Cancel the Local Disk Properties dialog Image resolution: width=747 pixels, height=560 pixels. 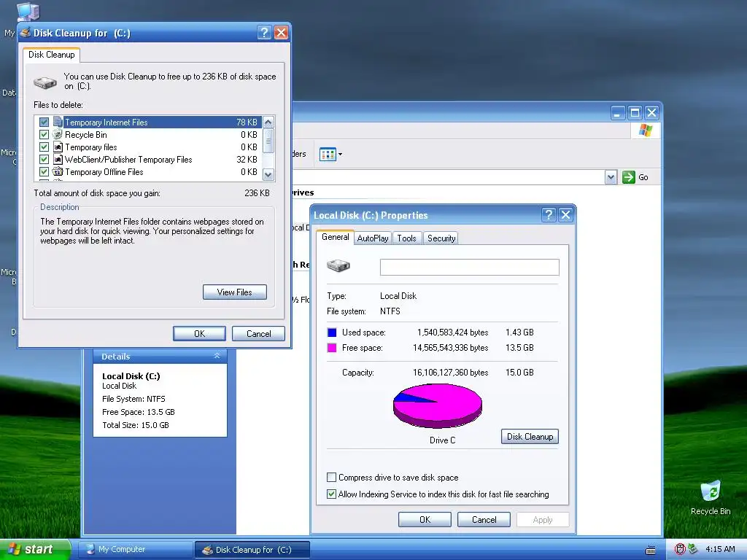click(x=484, y=519)
